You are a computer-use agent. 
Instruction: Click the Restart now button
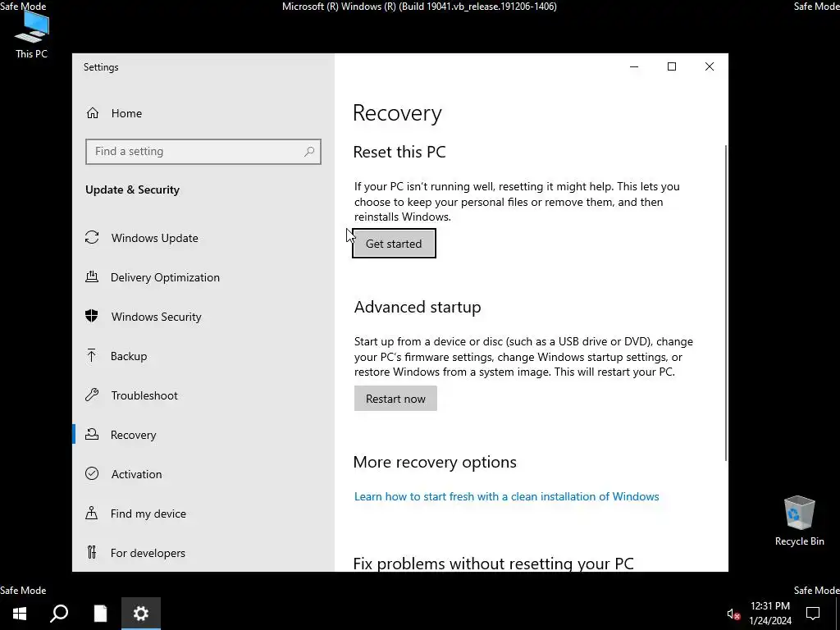click(x=395, y=398)
